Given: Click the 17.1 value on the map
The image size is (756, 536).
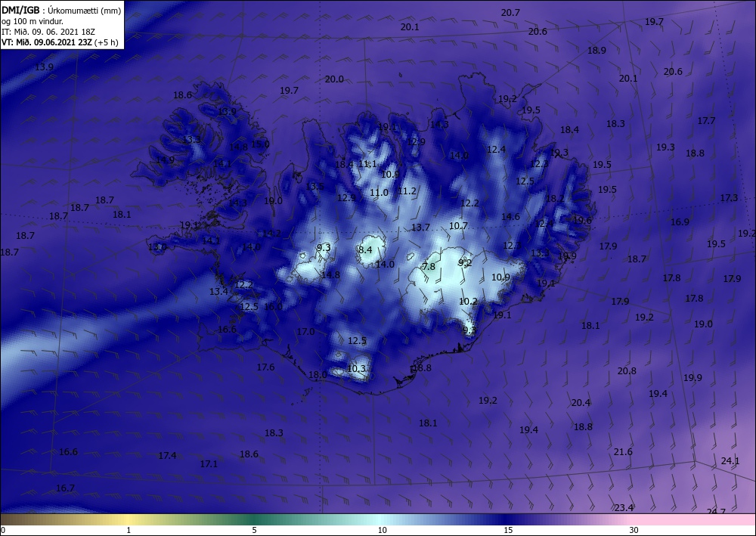Looking at the screenshot, I should (x=209, y=463).
